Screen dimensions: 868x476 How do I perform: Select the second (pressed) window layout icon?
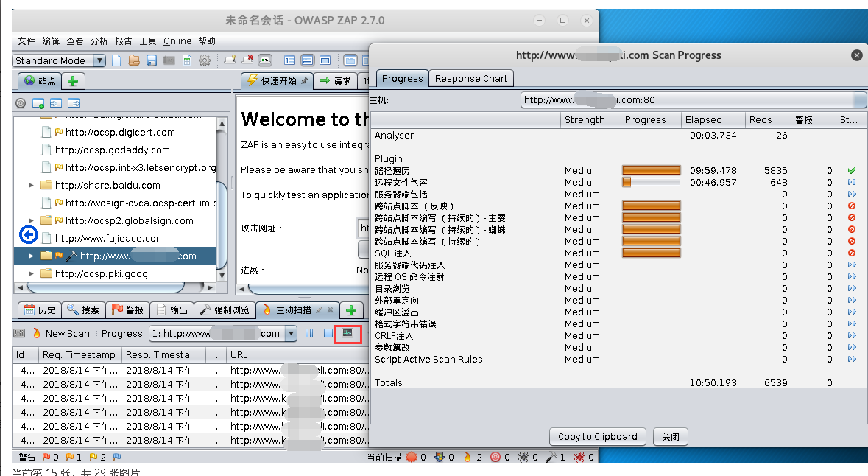coord(307,60)
